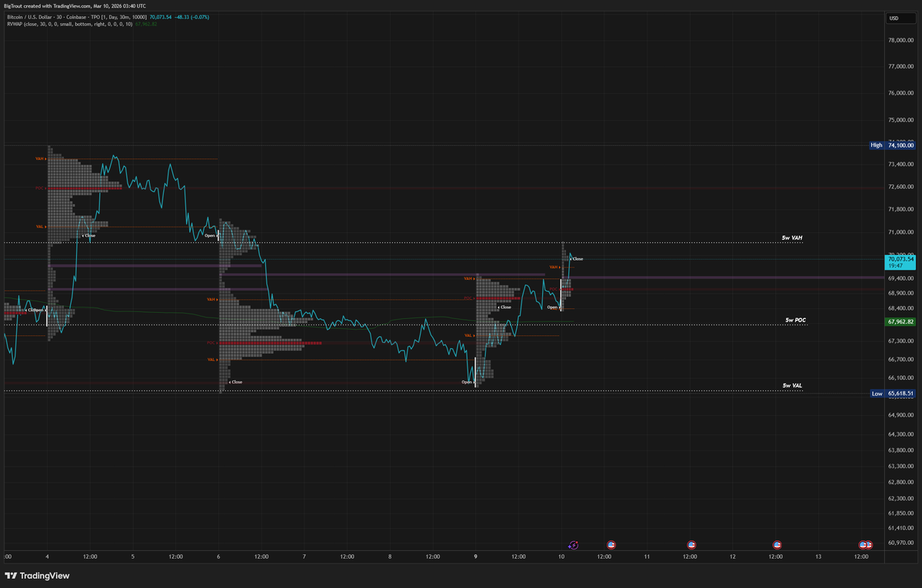
Task: Click the purple lightning event icon on time axis
Action: (574, 545)
